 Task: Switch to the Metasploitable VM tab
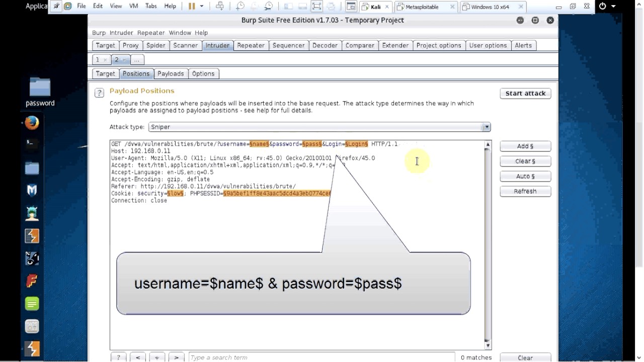coord(425,7)
